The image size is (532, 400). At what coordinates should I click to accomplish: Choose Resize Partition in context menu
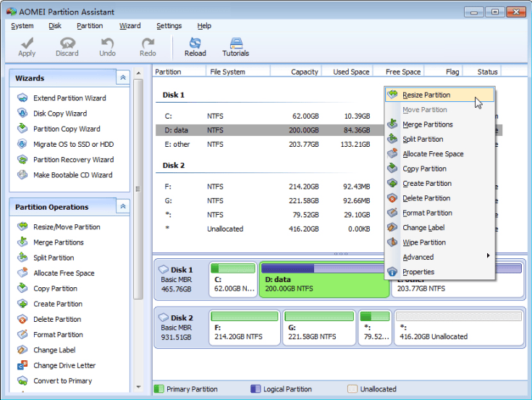coord(439,95)
